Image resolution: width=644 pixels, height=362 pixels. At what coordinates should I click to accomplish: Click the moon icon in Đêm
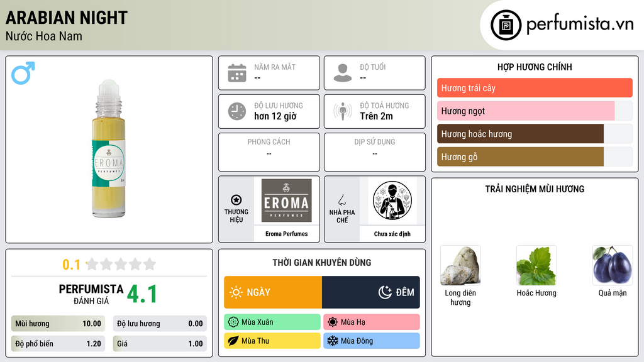[x=385, y=292]
